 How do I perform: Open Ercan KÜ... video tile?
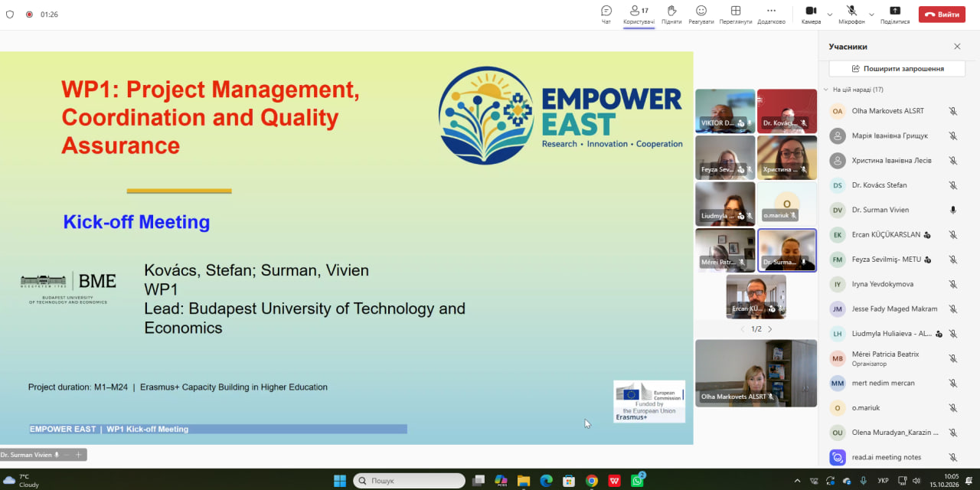[756, 296]
